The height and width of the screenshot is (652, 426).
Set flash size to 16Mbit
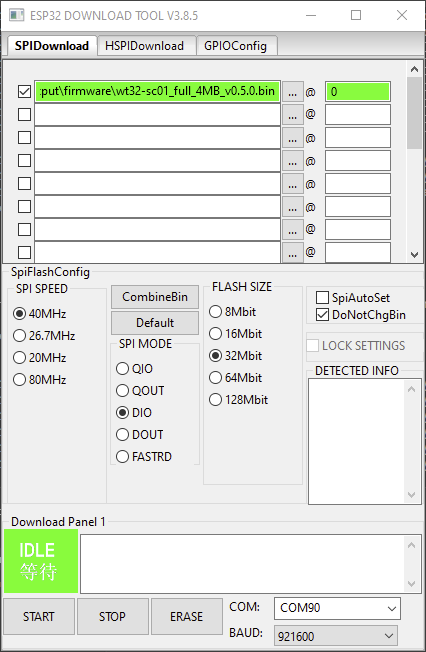click(235, 333)
